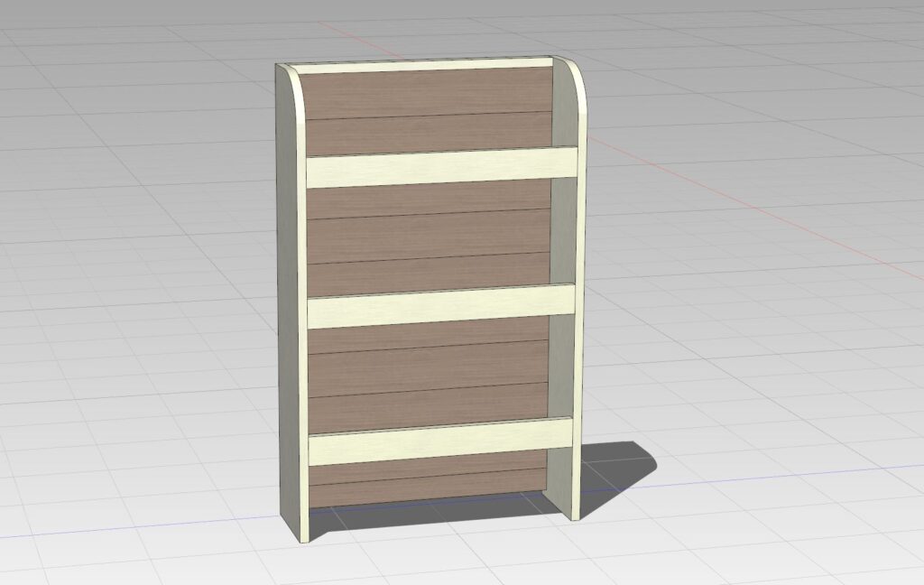Select the bottom foot of left side panel
The image size is (924, 585).
pyautogui.click(x=302, y=533)
